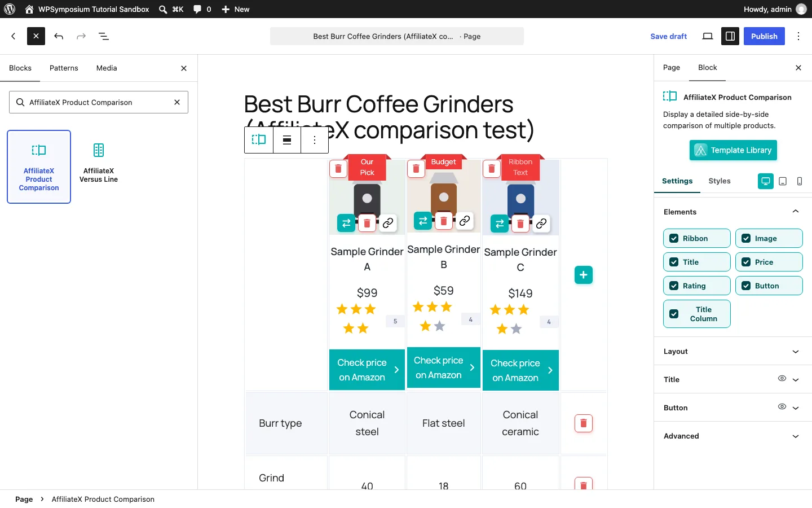Image resolution: width=812 pixels, height=508 pixels.
Task: Open the document overview list
Action: 104,36
